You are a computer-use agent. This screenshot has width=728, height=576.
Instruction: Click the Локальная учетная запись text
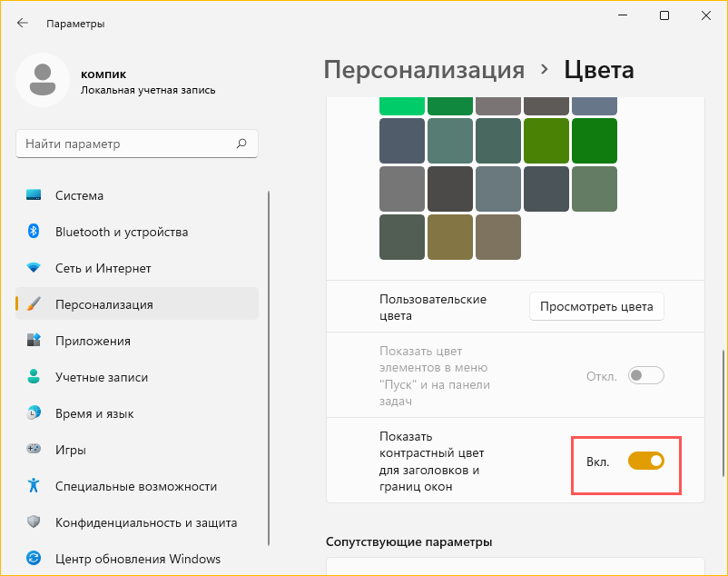148,90
